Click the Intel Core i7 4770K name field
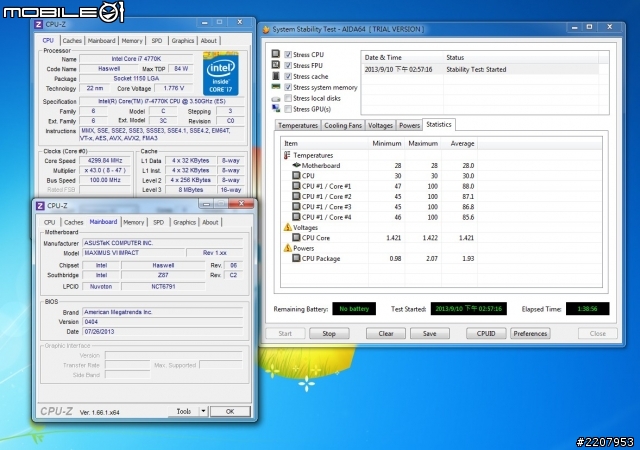Viewport: 640px width, 450px height. [136, 59]
